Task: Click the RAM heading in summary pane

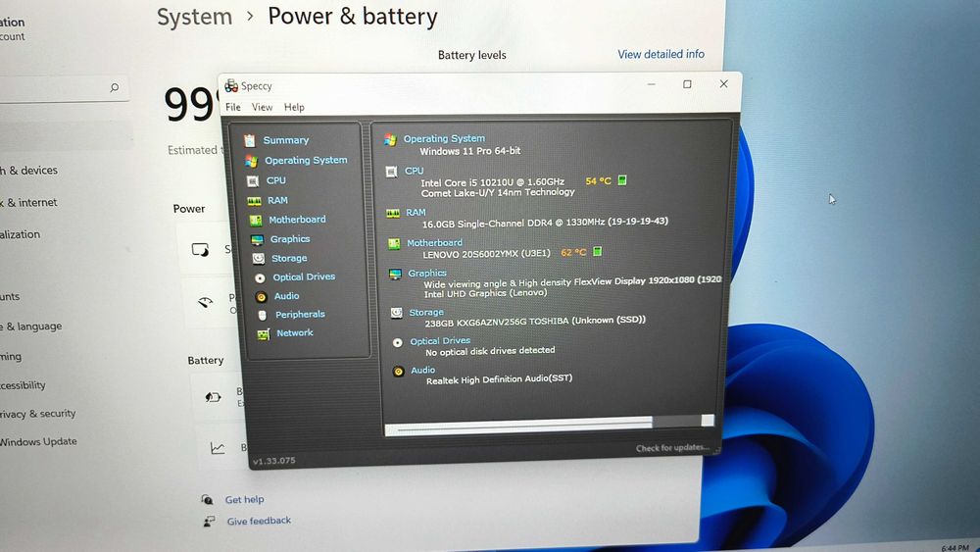Action: 416,213
